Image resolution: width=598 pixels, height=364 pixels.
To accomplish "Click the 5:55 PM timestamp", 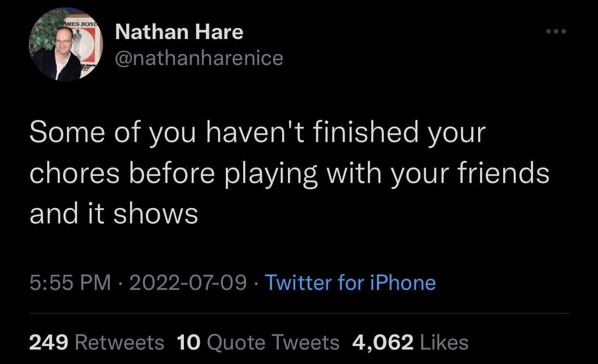I will (70, 282).
